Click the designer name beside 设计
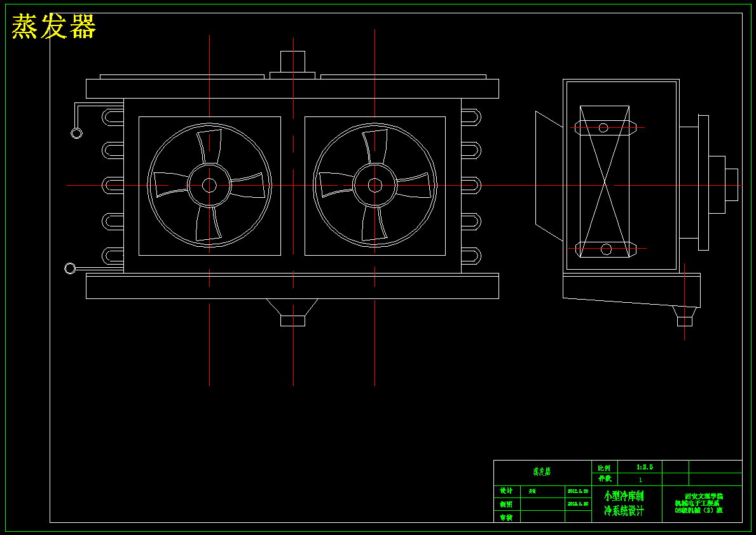 532,492
